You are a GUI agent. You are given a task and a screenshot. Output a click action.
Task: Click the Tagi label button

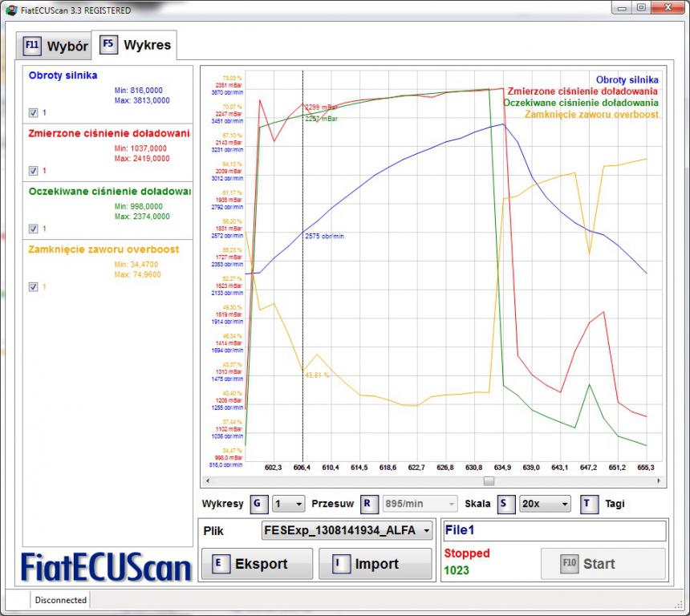click(x=615, y=504)
